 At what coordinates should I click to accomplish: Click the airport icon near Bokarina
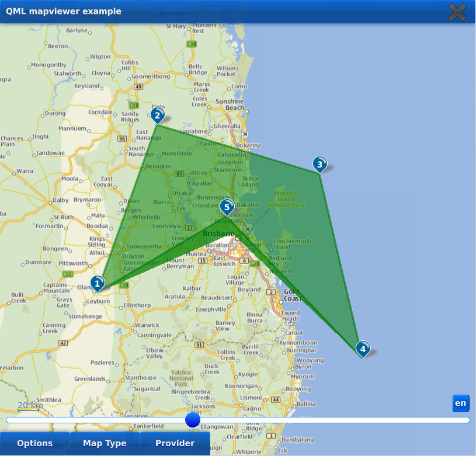pos(245,134)
